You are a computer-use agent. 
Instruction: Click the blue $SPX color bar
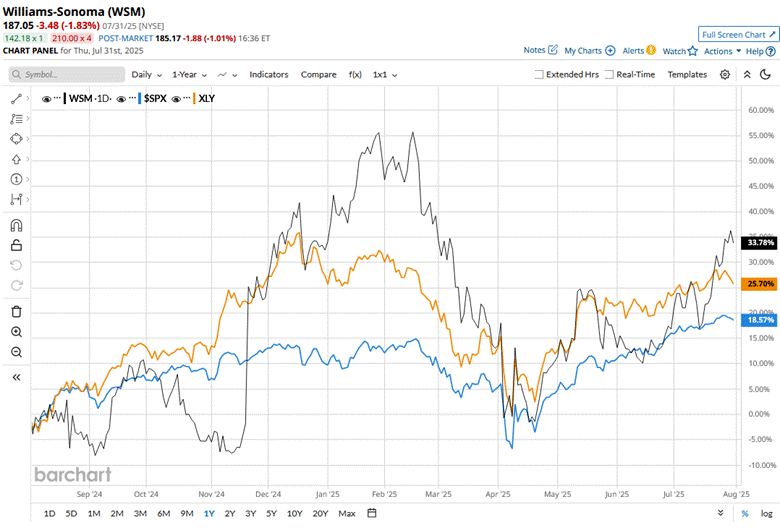[140, 99]
